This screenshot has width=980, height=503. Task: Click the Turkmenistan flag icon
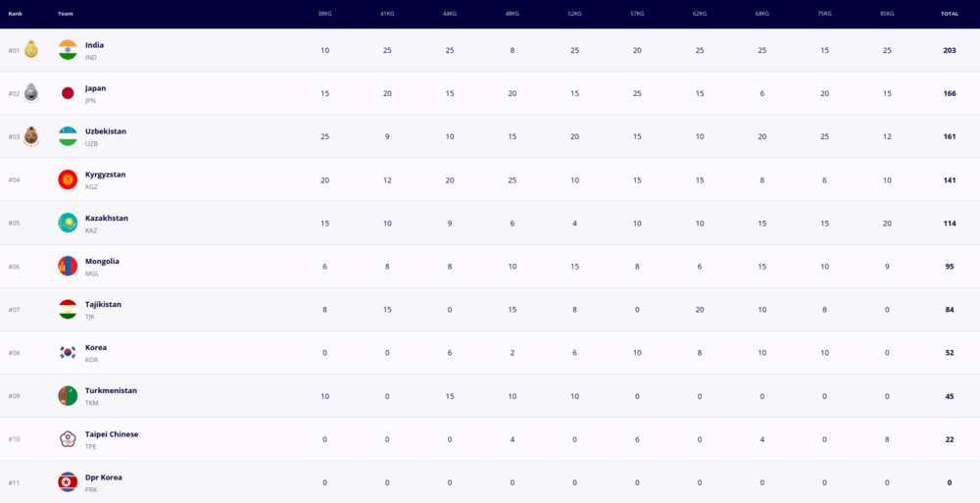pyautogui.click(x=68, y=395)
